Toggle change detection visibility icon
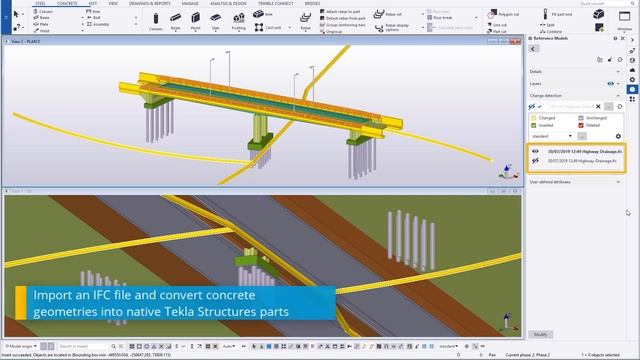Screen dimensions: 640x360 point(531,107)
